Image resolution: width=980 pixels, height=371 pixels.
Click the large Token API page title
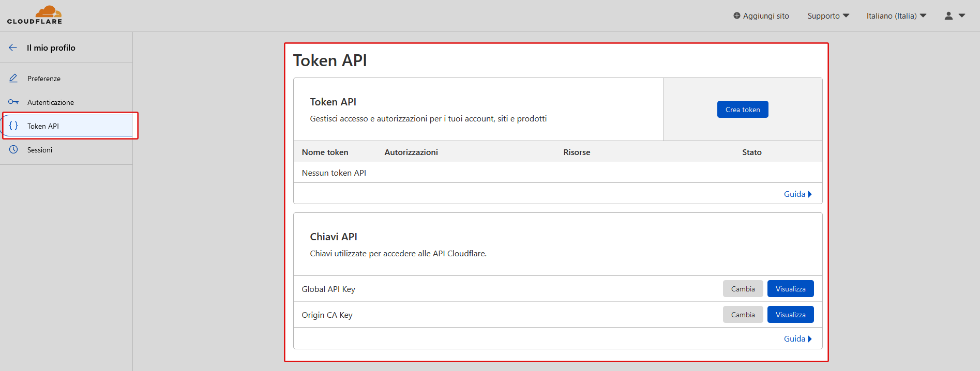click(330, 60)
